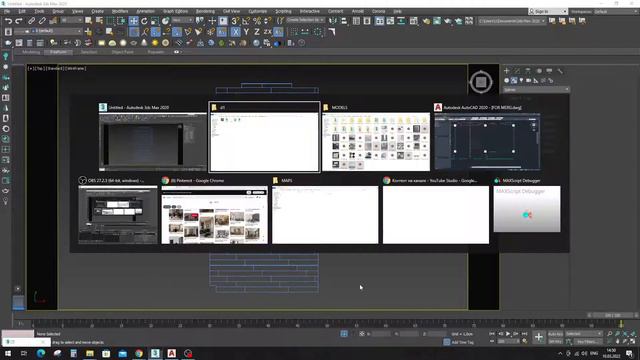Click the Key Filters button
The width and height of the screenshot is (640, 360).
pyautogui.click(x=587, y=342)
